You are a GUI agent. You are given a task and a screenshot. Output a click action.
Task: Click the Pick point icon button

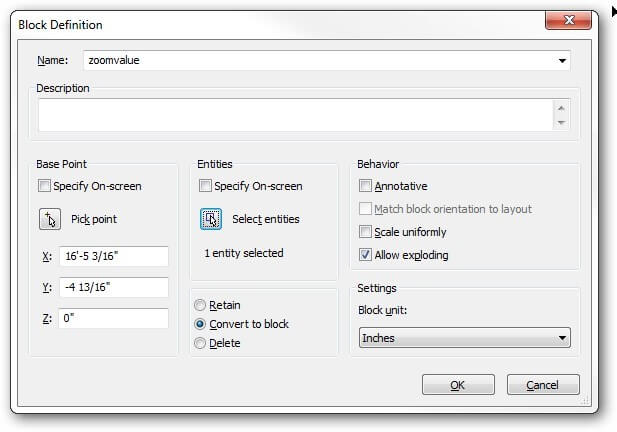50,219
